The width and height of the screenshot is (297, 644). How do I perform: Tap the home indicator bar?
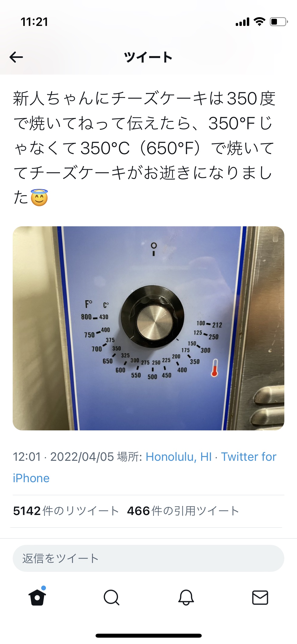pyautogui.click(x=148, y=636)
